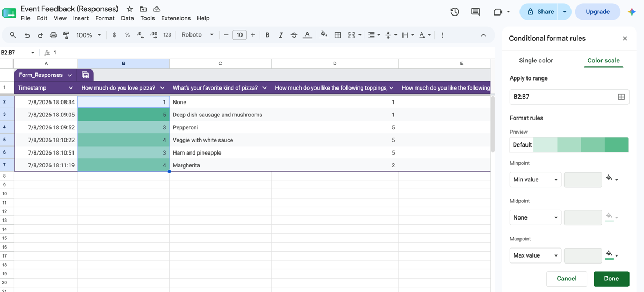Open the Maxpoint Max value dropdown
The width and height of the screenshot is (644, 292).
(536, 255)
